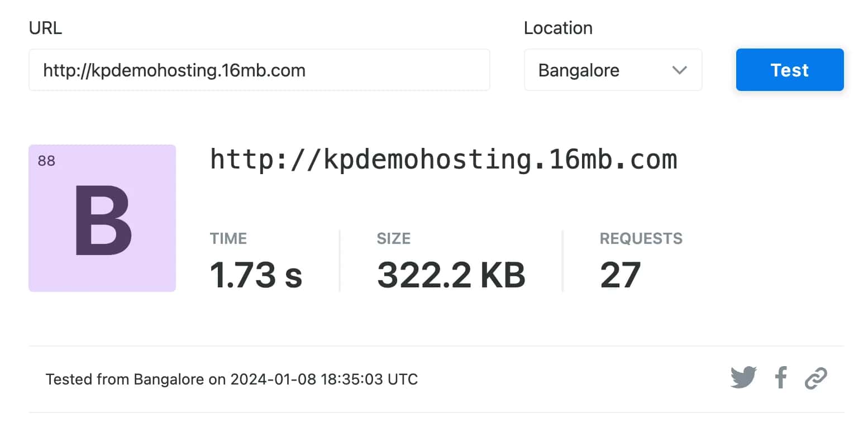Screen dimensions: 868x442
Task: Click the SIZE metric label
Action: pyautogui.click(x=393, y=239)
